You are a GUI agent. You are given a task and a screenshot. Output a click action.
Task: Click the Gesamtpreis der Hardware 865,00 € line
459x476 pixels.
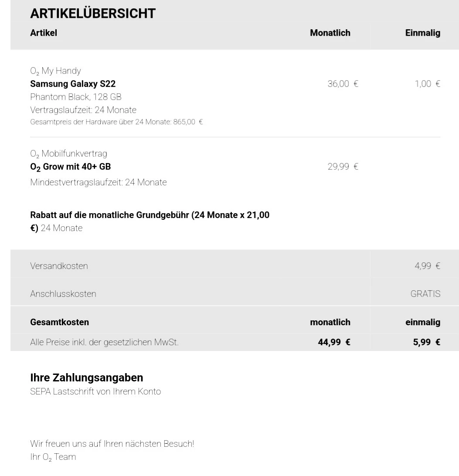(x=116, y=122)
